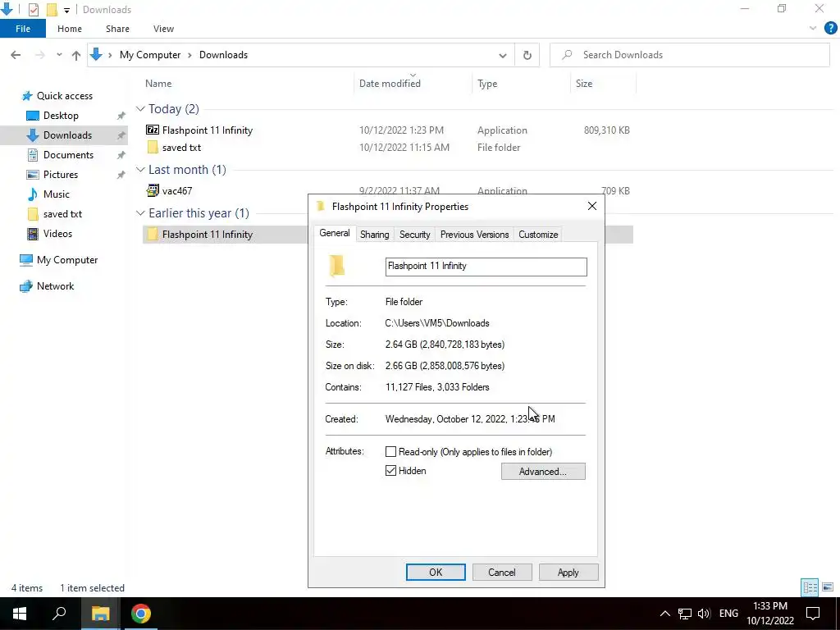Image resolution: width=840 pixels, height=630 pixels.
Task: Open Desktop in the navigation pane
Action: coord(61,116)
